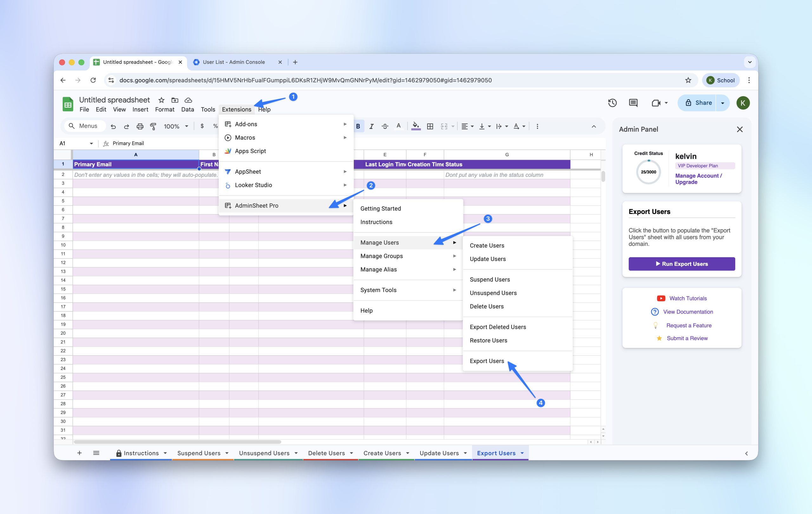
Task: Star the Untitled spreadsheet
Action: [x=161, y=100]
